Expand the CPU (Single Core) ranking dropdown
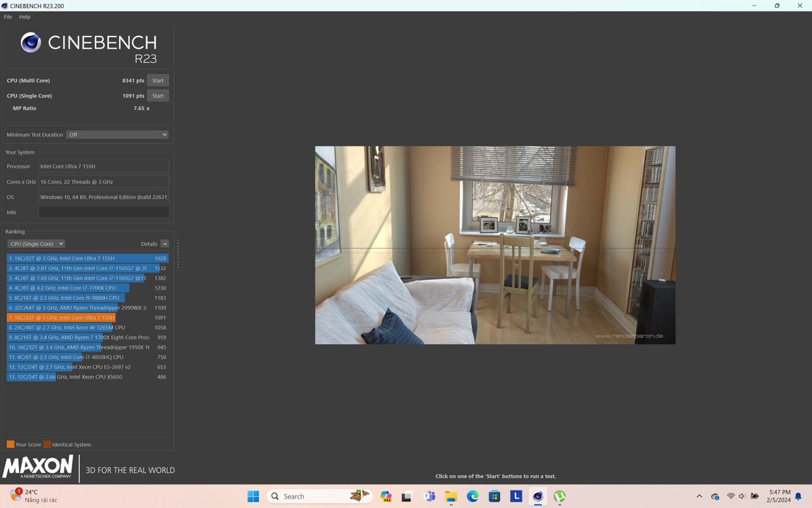 click(36, 244)
